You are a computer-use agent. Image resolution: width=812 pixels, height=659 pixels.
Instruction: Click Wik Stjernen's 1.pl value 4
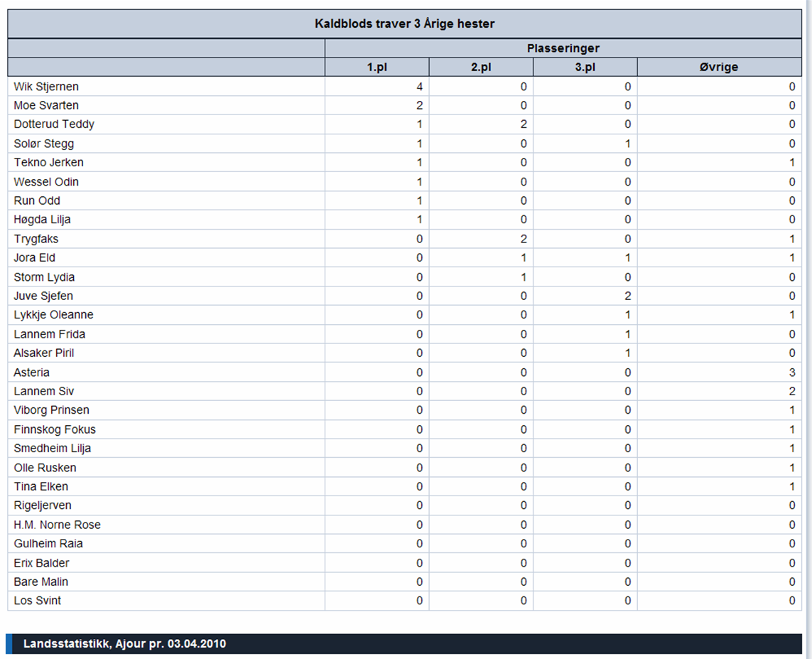pyautogui.click(x=419, y=87)
